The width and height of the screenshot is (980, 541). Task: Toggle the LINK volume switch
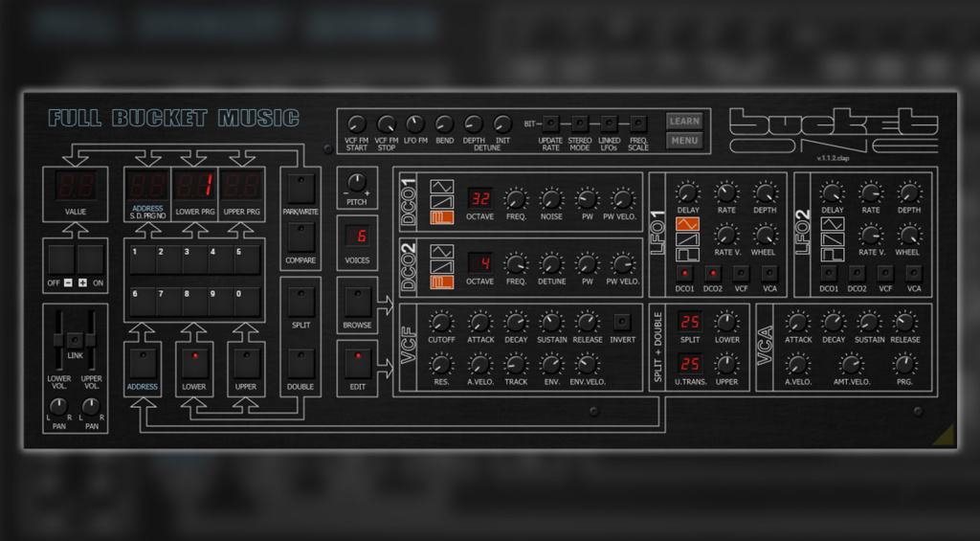75,340
